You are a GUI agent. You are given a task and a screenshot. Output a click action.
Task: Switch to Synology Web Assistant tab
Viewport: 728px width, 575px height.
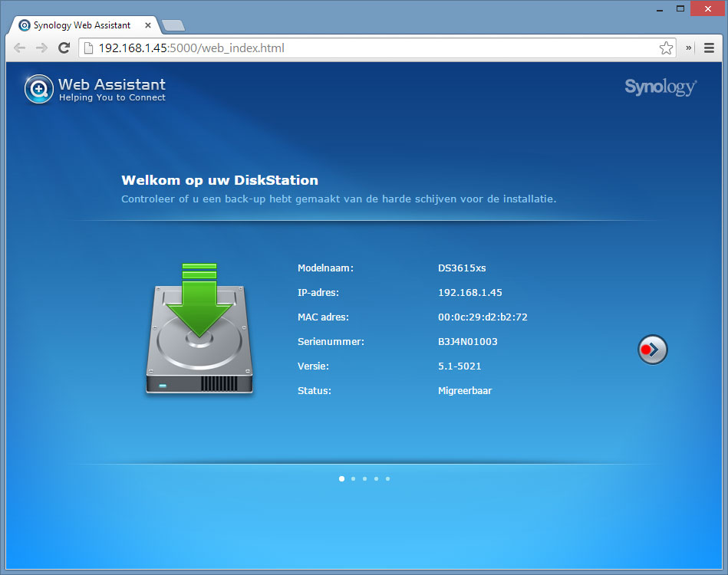click(81, 25)
